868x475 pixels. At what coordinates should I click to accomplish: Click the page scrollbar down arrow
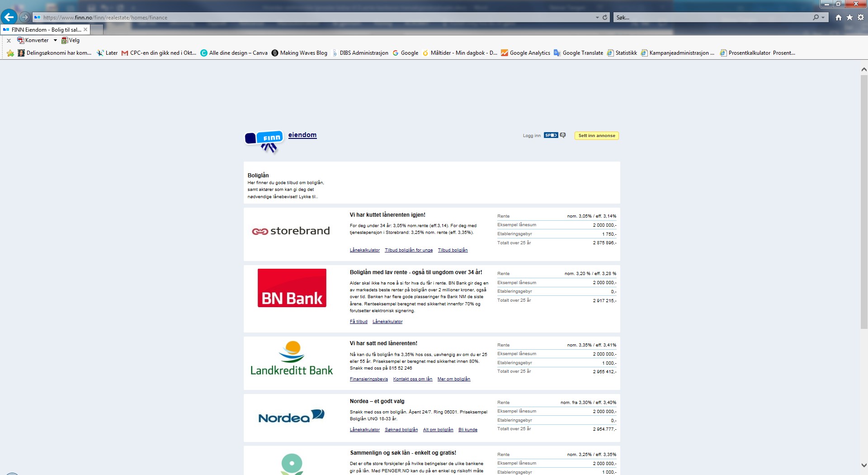(864, 465)
